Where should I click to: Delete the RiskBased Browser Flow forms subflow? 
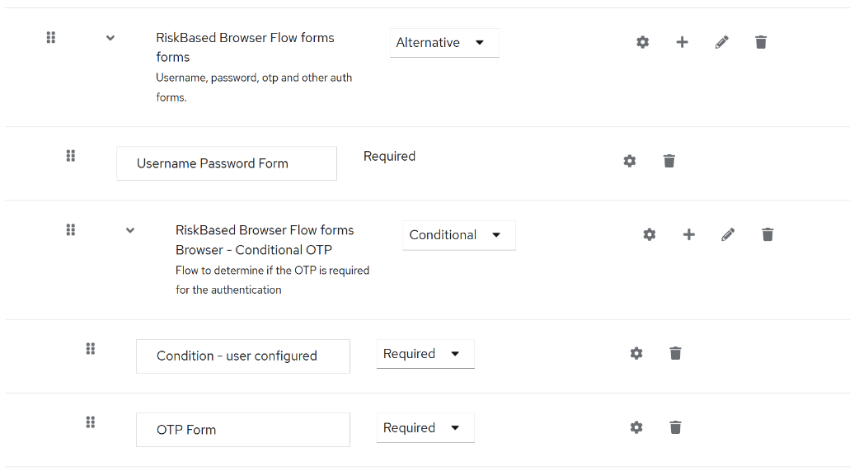click(x=761, y=42)
